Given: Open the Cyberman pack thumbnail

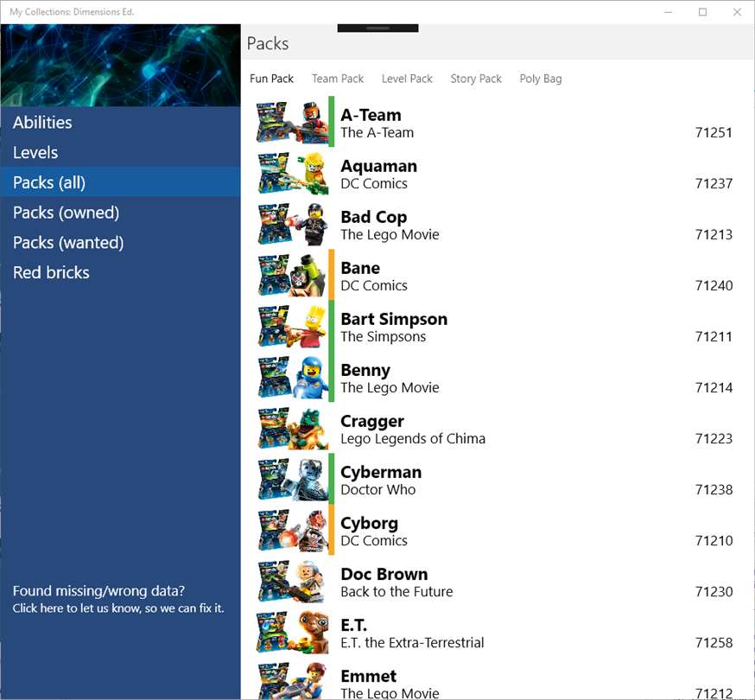Looking at the screenshot, I should (x=292, y=480).
